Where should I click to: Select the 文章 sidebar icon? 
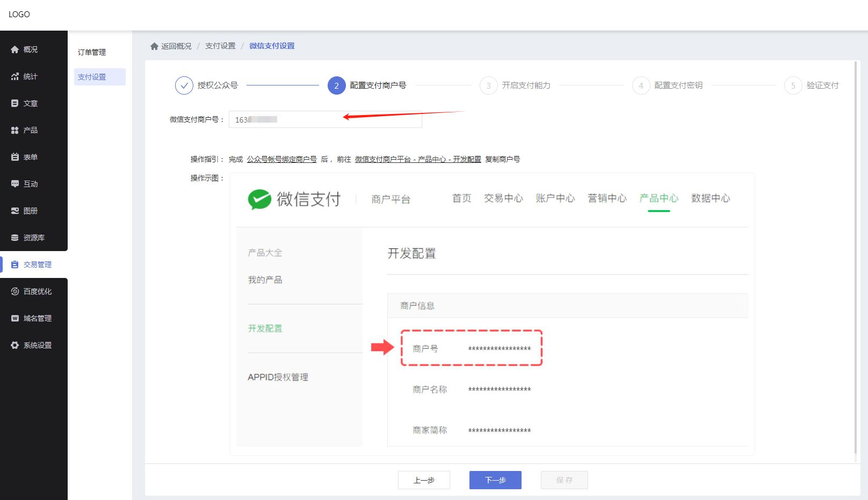15,103
